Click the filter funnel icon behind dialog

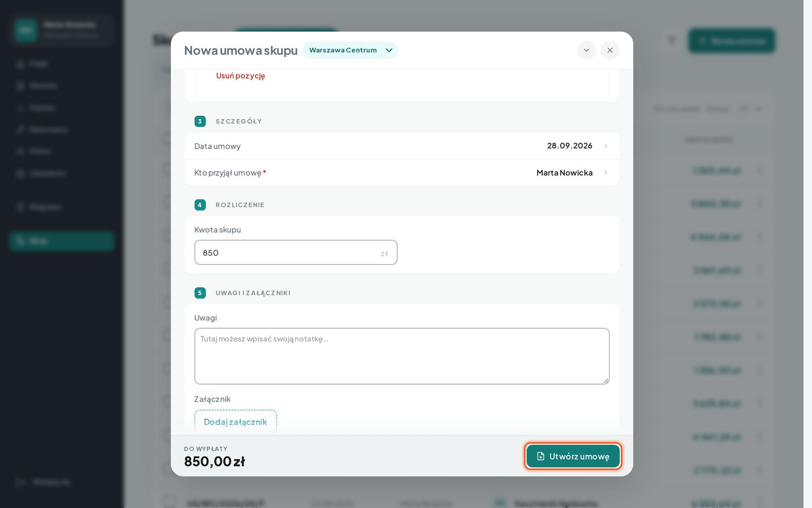point(671,41)
